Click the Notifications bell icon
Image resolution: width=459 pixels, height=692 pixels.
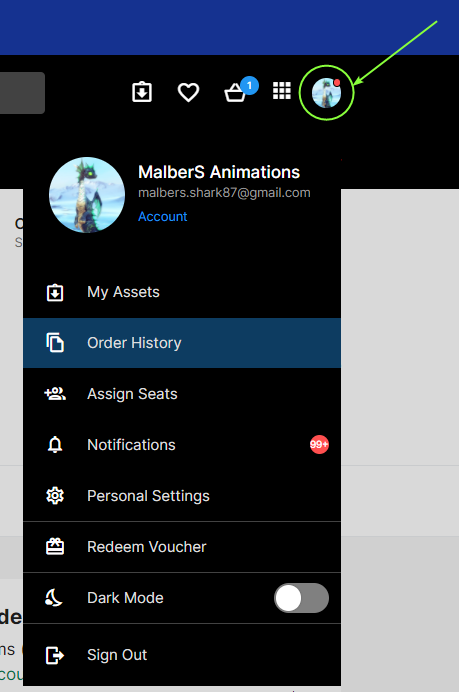click(x=55, y=444)
